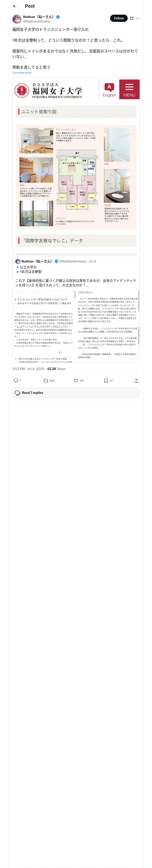Viewport: 152px width, 868px height.
Task: Click Translate post link
Action: point(22,73)
